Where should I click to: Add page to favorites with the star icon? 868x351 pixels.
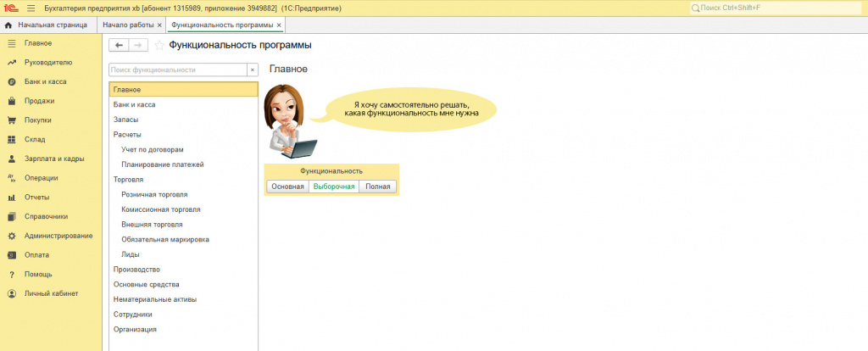159,46
